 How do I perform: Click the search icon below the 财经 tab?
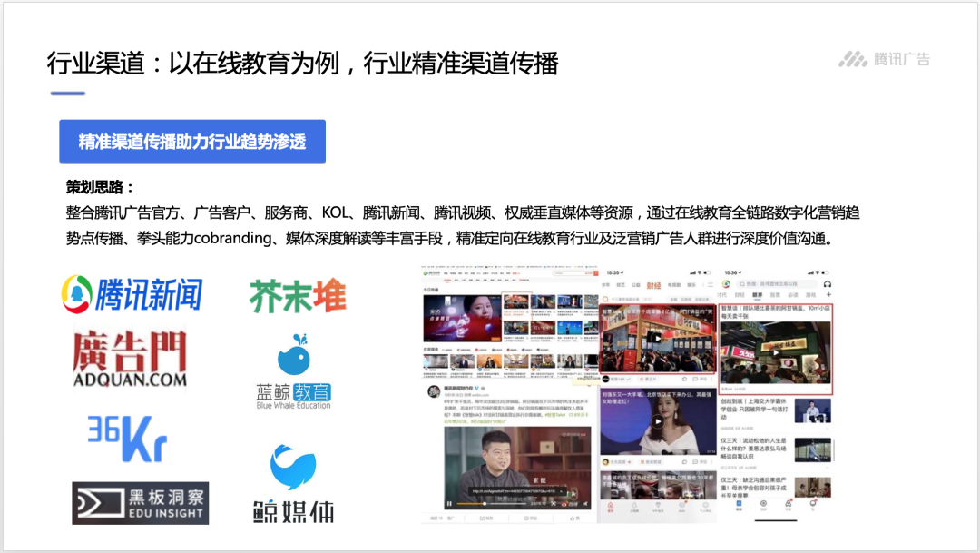pos(605,299)
